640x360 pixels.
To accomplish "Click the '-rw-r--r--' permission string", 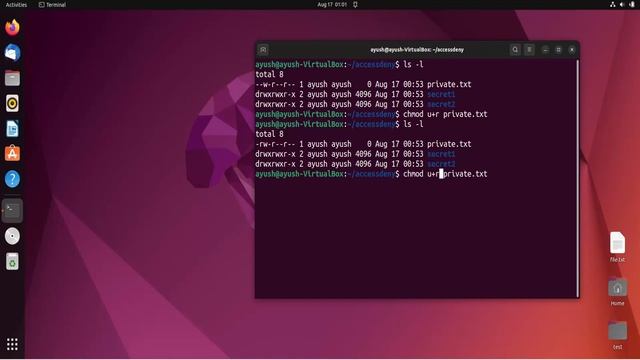I will (x=275, y=144).
